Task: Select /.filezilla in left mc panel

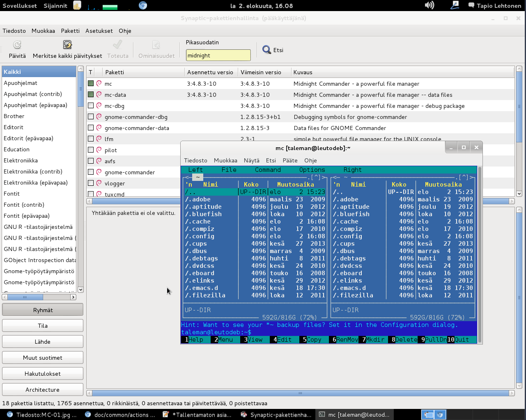Action: coord(255,295)
